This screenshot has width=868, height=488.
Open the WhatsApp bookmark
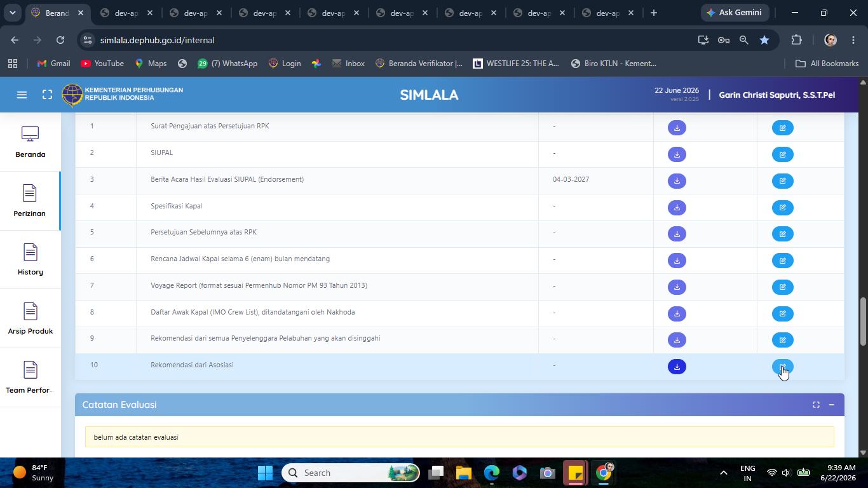[x=227, y=64]
